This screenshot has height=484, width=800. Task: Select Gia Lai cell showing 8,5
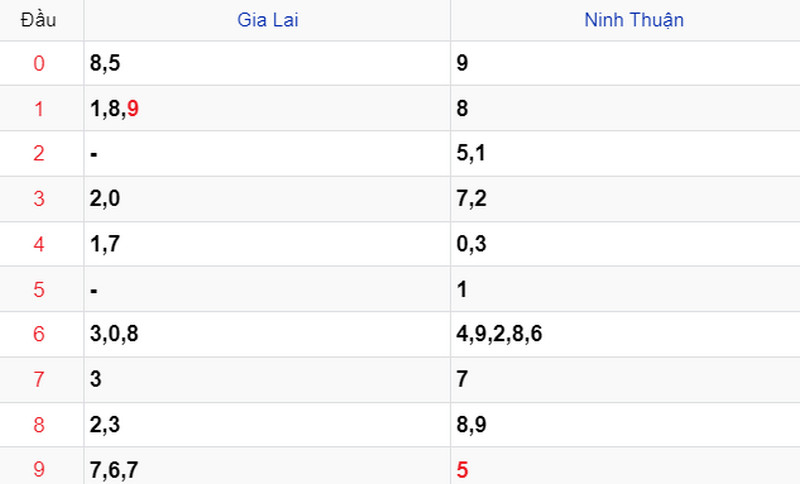tap(267, 63)
